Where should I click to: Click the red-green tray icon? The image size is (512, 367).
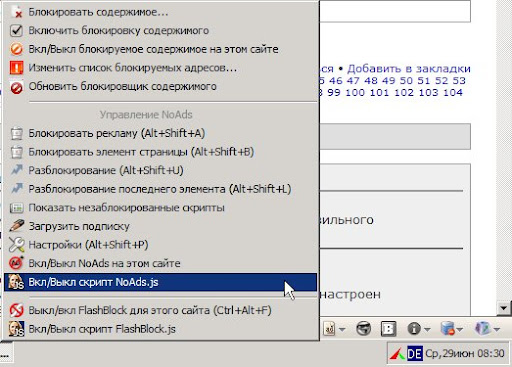(398, 354)
